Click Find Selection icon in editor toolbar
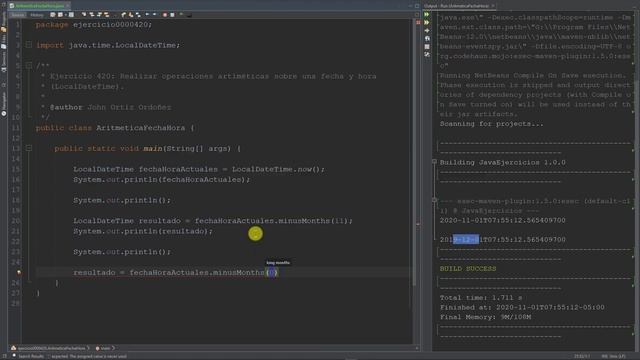 coord(84,15)
